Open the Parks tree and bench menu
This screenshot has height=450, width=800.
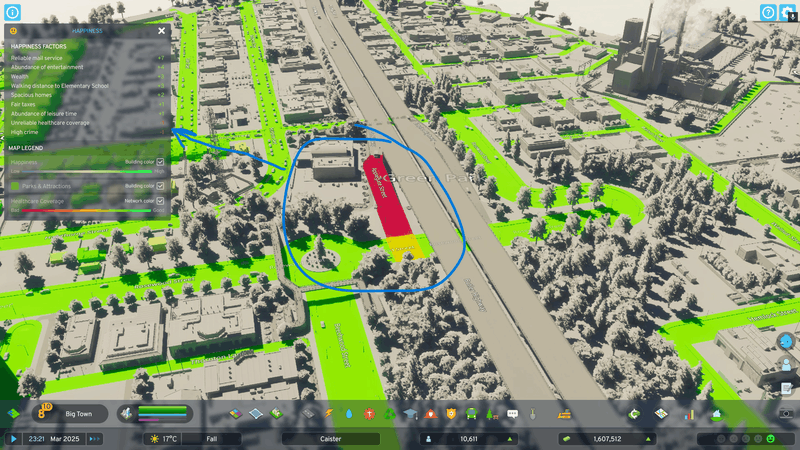[x=492, y=414]
